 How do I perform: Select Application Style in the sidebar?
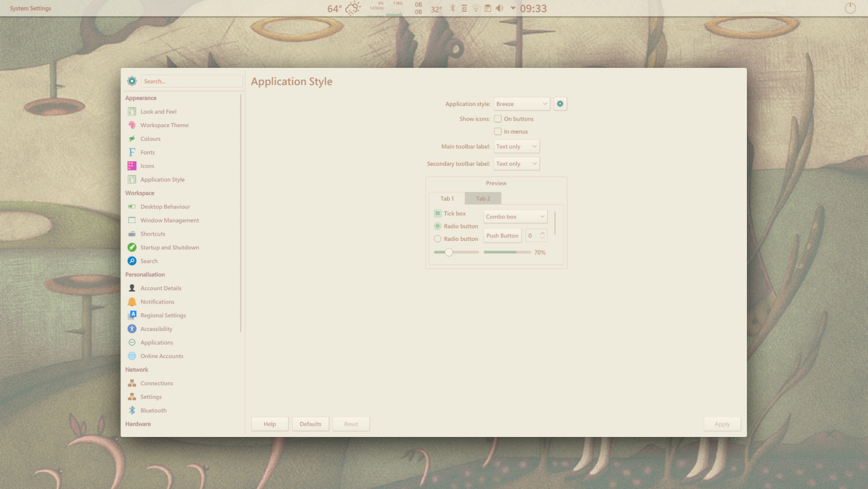click(182, 180)
